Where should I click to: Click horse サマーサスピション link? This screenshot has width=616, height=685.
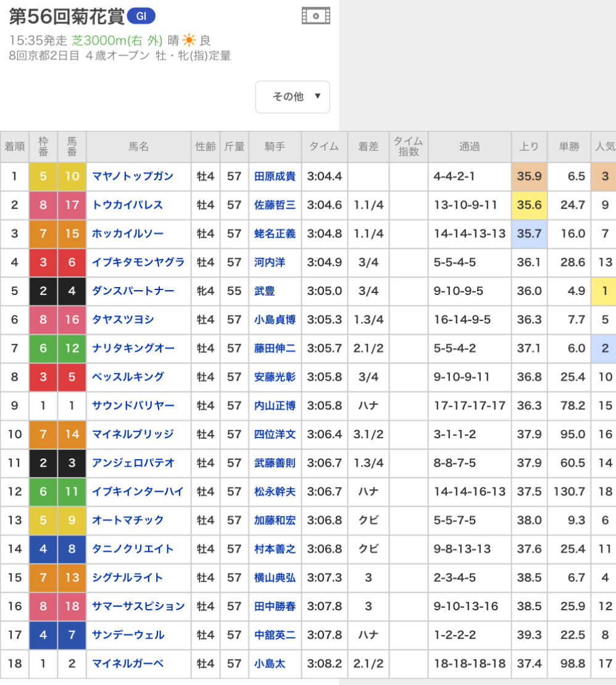[x=138, y=607]
